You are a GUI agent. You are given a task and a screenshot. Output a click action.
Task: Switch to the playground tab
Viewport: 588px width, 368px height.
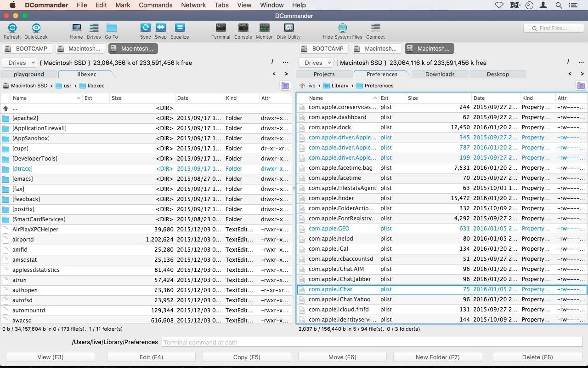tap(29, 74)
